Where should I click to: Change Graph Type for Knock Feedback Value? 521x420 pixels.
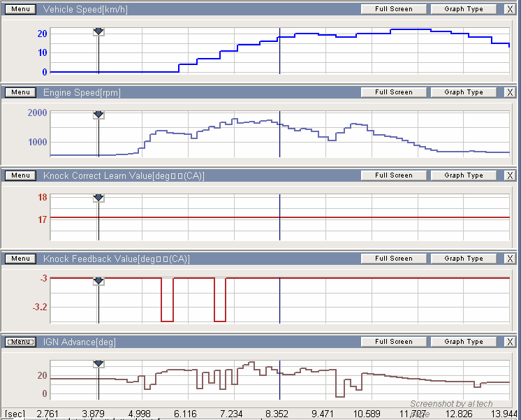[x=464, y=259]
